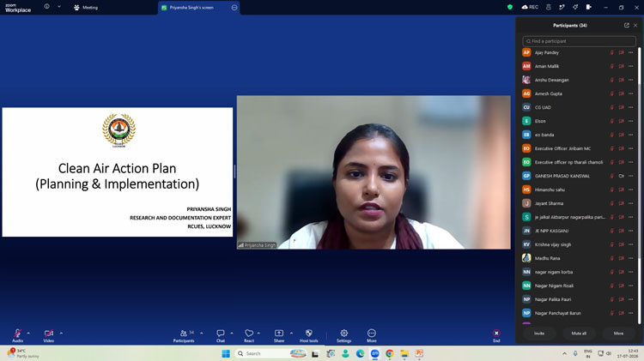Expand audio options arrow beside Audio

tap(28, 333)
